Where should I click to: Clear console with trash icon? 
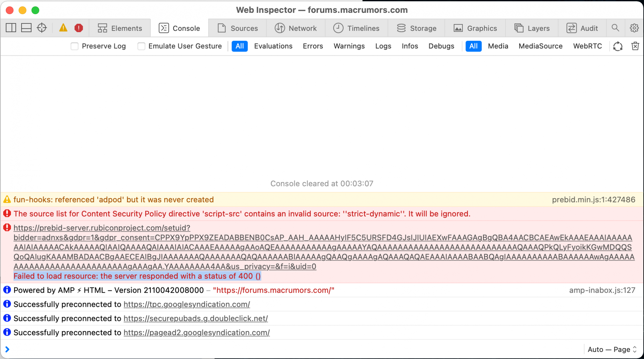(635, 46)
